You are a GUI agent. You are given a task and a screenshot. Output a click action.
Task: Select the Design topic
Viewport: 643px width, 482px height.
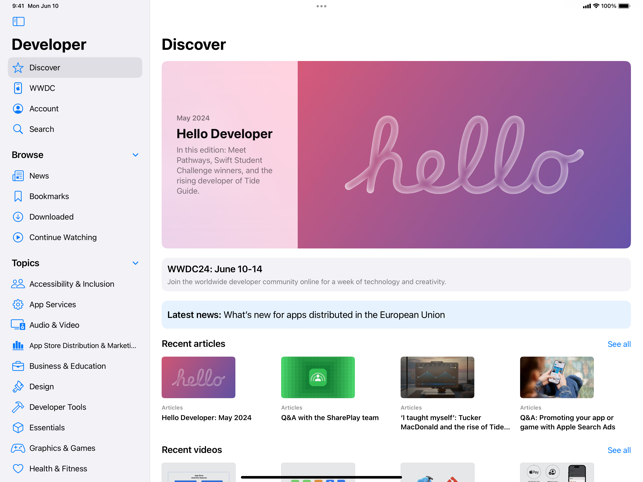coord(75,386)
